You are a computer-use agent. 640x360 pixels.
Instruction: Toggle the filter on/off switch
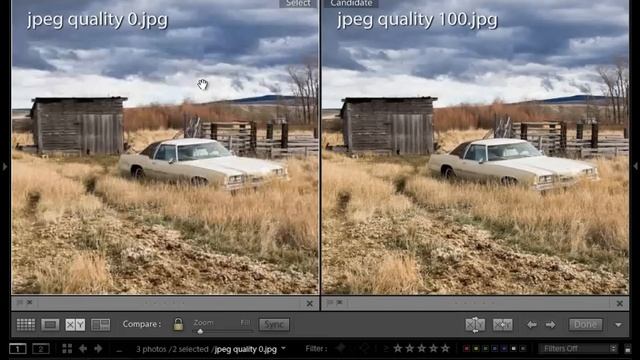pos(628,349)
